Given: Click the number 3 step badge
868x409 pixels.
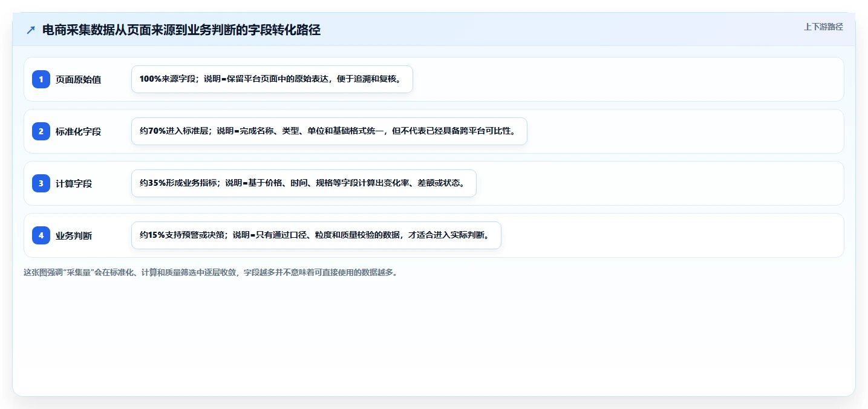Looking at the screenshot, I should pyautogui.click(x=41, y=183).
